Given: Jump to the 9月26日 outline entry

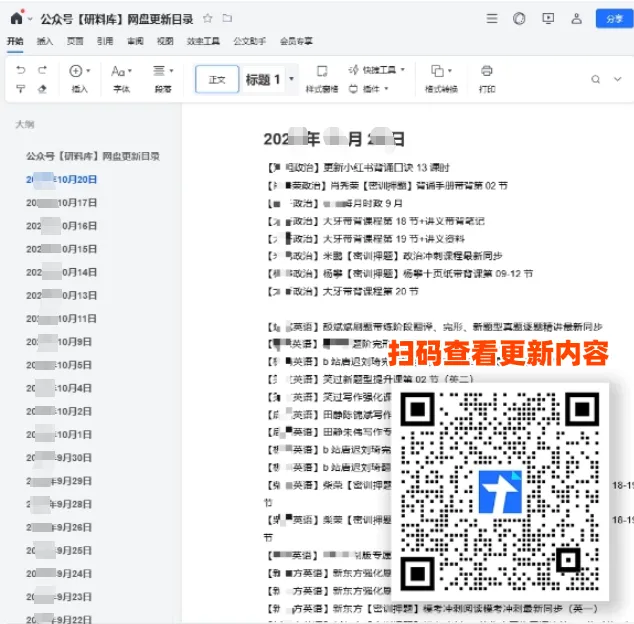Looking at the screenshot, I should tap(59, 527).
